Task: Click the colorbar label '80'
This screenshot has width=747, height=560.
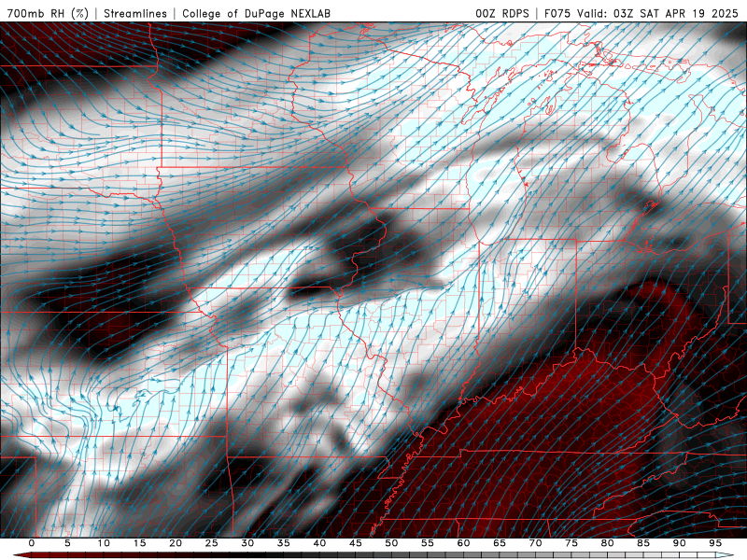Action: coord(607,543)
